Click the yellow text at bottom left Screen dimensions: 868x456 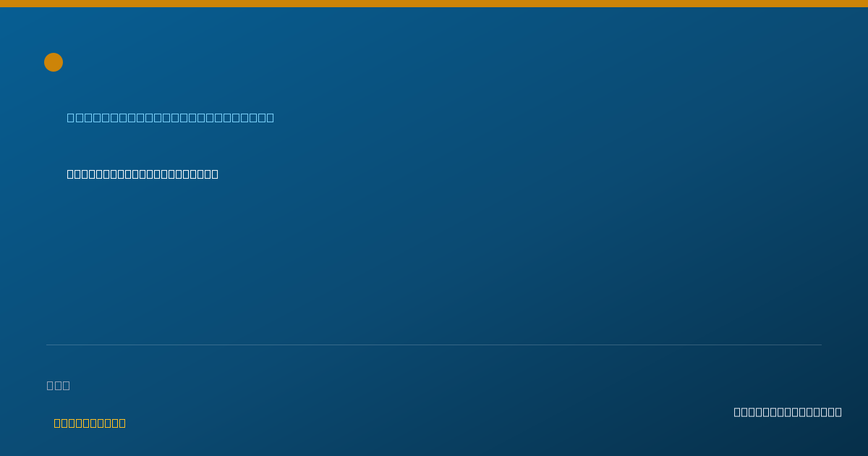[90, 423]
